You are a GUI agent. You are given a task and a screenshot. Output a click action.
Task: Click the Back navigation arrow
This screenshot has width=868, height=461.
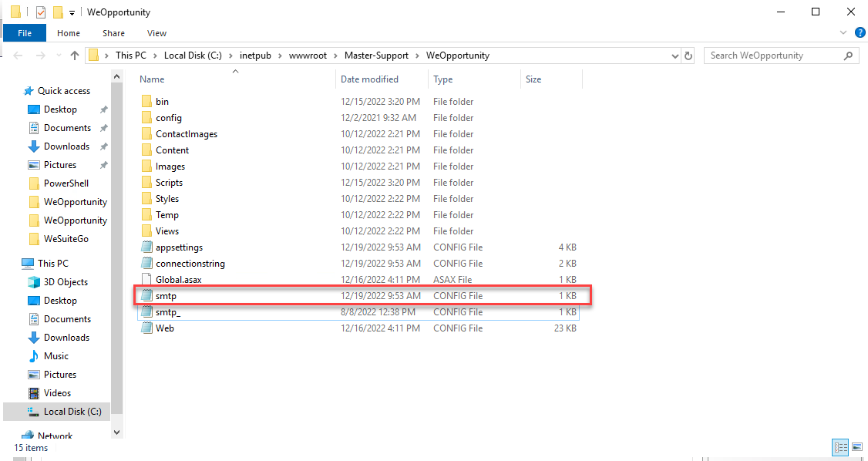18,56
